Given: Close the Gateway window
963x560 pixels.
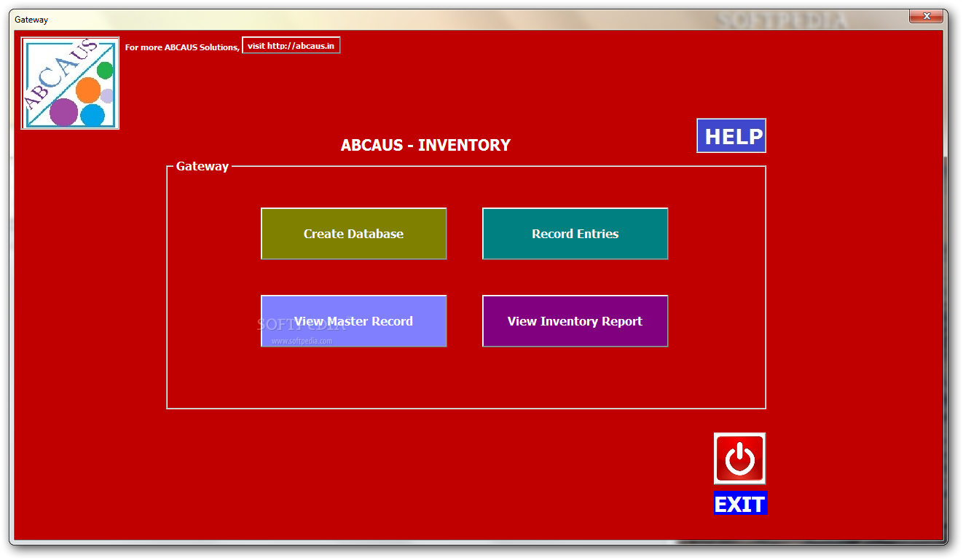Looking at the screenshot, I should [x=927, y=16].
